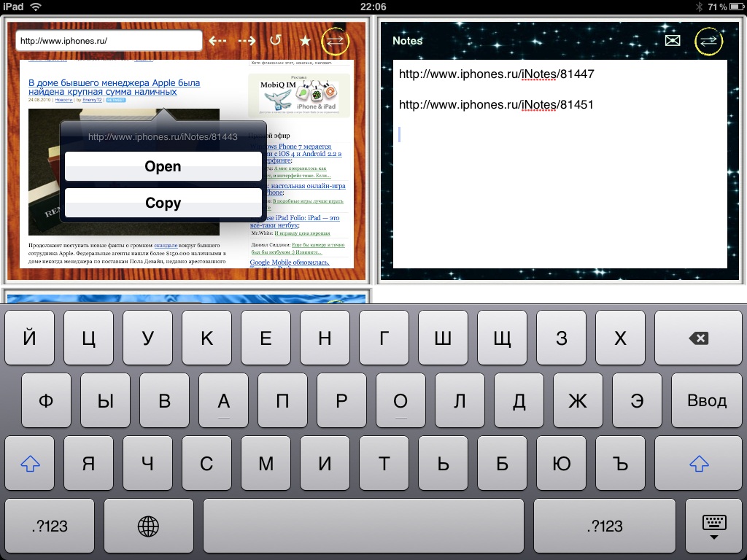This screenshot has width=747, height=560.
Task: Tap the А key
Action: pyautogui.click(x=223, y=400)
